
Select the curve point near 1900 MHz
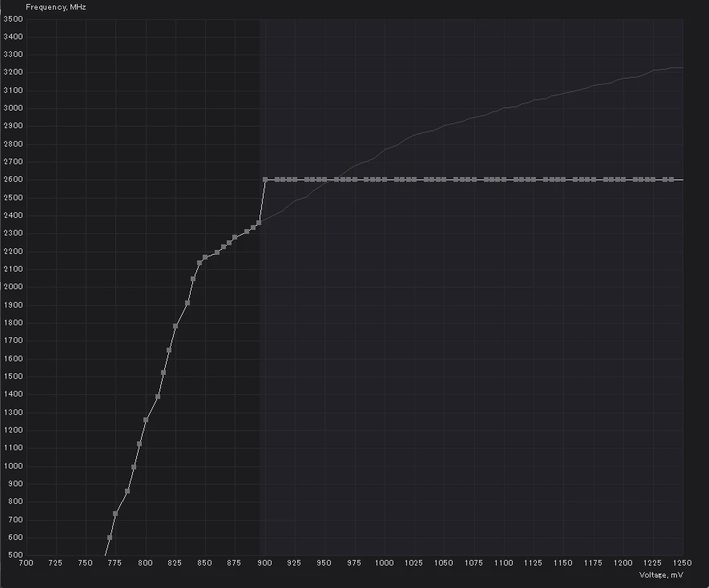coord(187,303)
